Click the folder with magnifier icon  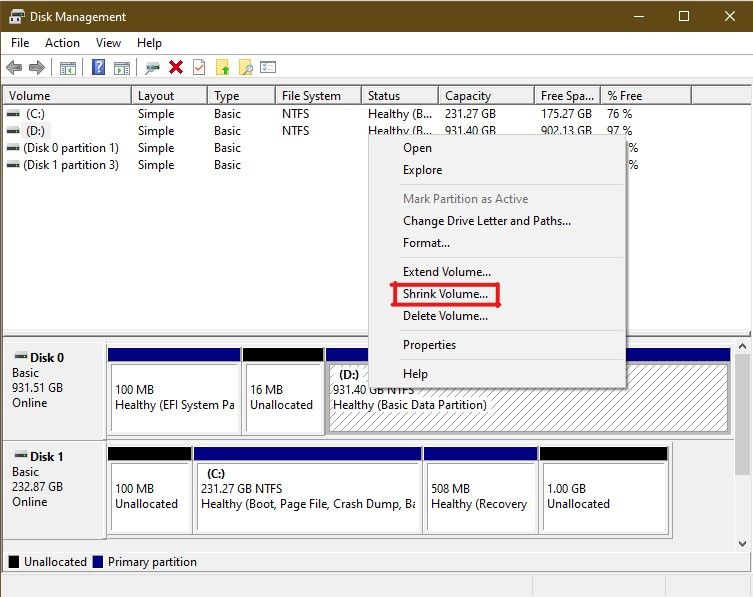(246, 67)
